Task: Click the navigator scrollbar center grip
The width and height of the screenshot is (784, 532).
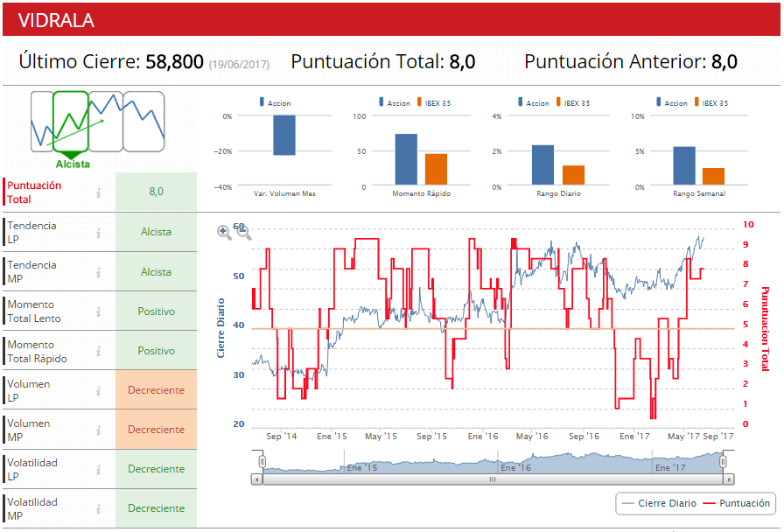Action: [493, 479]
